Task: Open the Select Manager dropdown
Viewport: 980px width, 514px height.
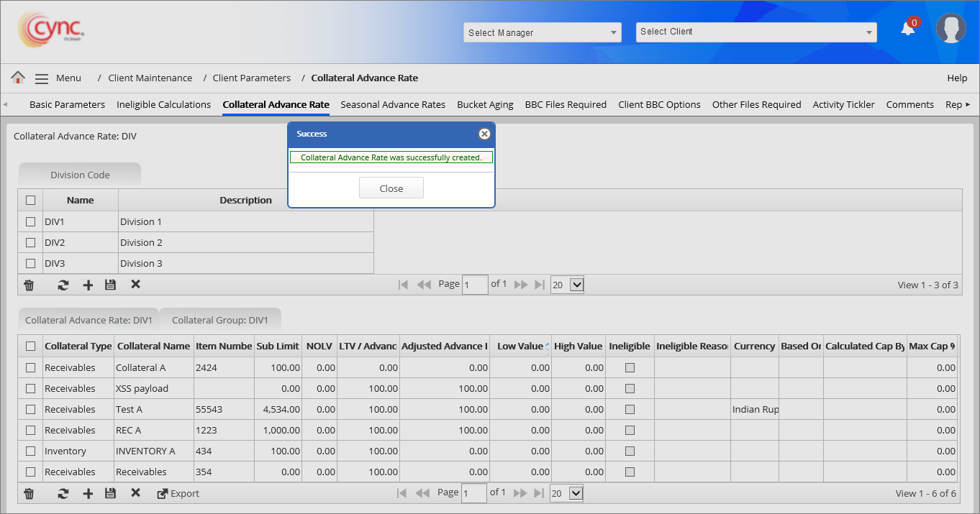Action: pos(542,32)
